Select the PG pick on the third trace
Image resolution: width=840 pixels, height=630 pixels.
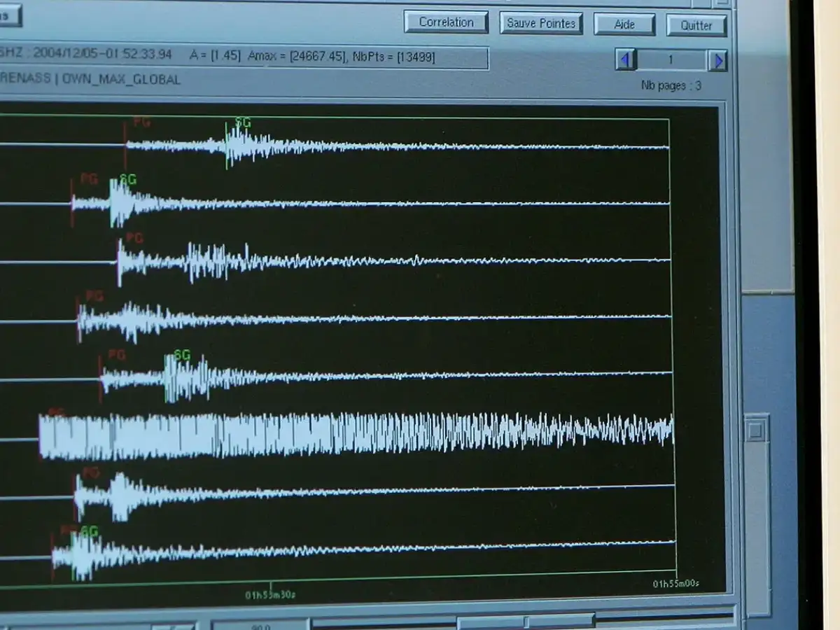coord(134,238)
